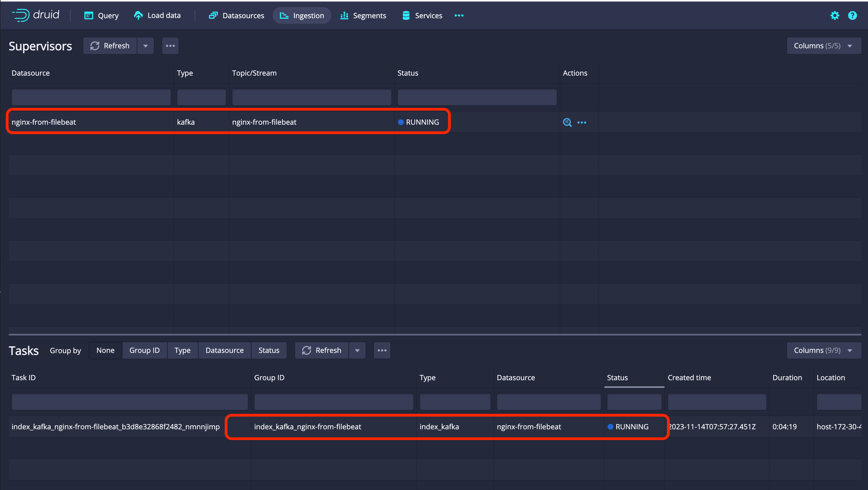
Task: Click duration value 0:04:19
Action: [x=784, y=427]
